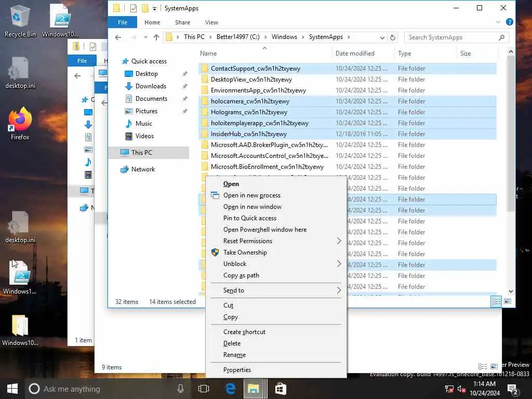Open recent locations dropdown arrow

click(145, 37)
